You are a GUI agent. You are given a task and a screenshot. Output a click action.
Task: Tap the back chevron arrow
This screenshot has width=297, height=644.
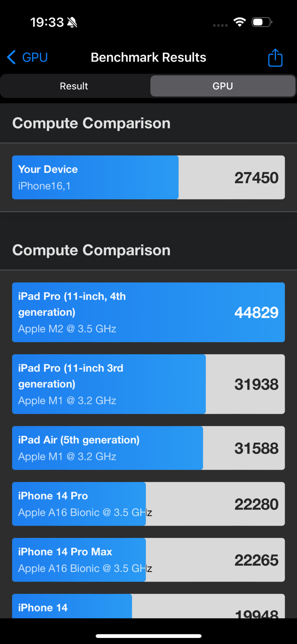tap(11, 57)
